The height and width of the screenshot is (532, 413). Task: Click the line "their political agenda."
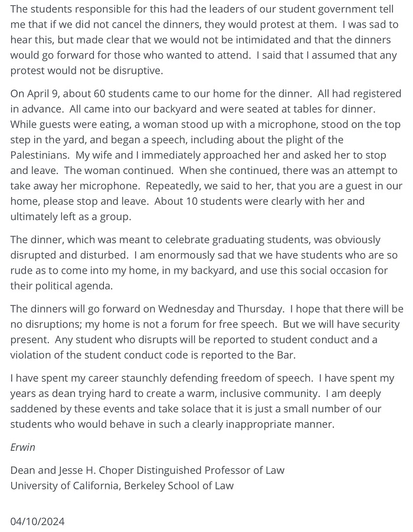[61, 285]
